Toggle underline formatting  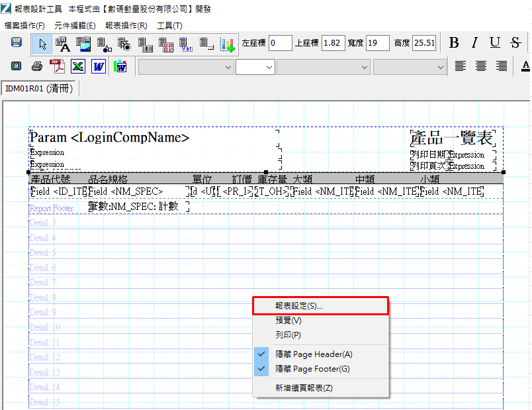click(495, 43)
